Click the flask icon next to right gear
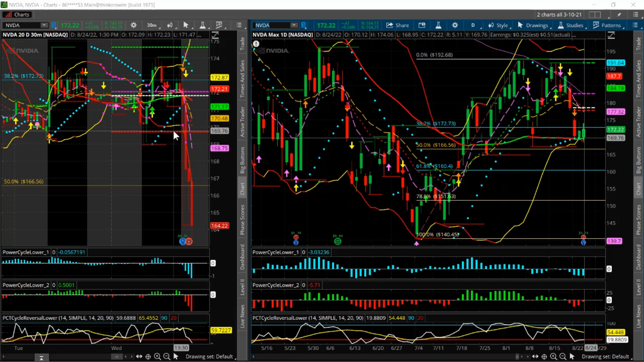Viewport: 644px width, 362px height. click(438, 25)
